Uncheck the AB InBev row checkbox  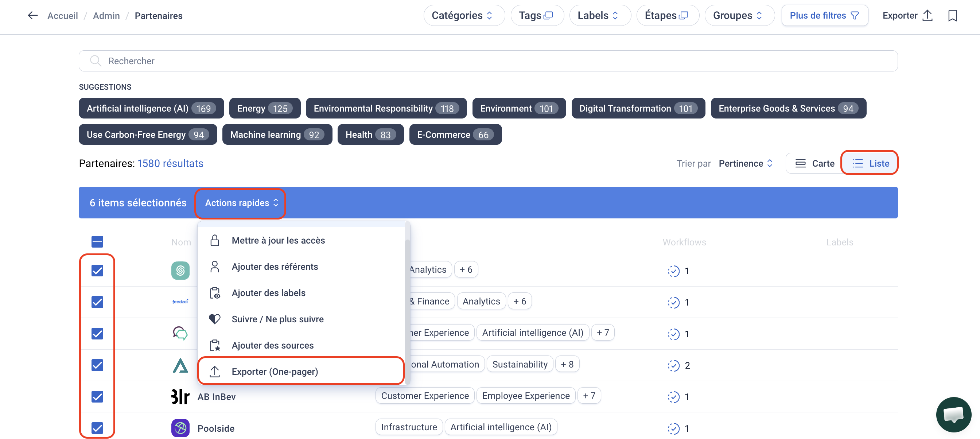tap(97, 397)
